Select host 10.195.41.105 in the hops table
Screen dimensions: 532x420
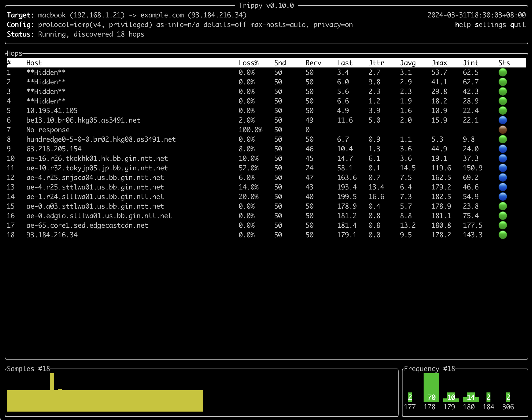coord(52,111)
